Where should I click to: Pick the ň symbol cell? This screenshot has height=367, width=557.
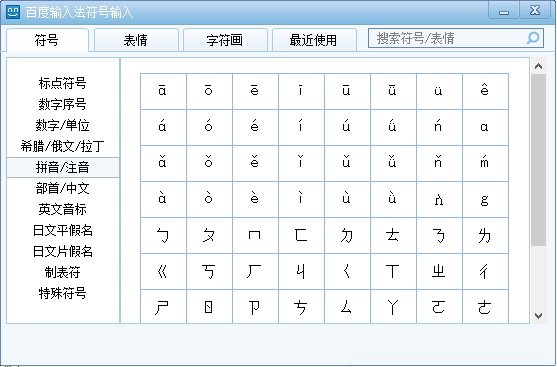click(439, 163)
